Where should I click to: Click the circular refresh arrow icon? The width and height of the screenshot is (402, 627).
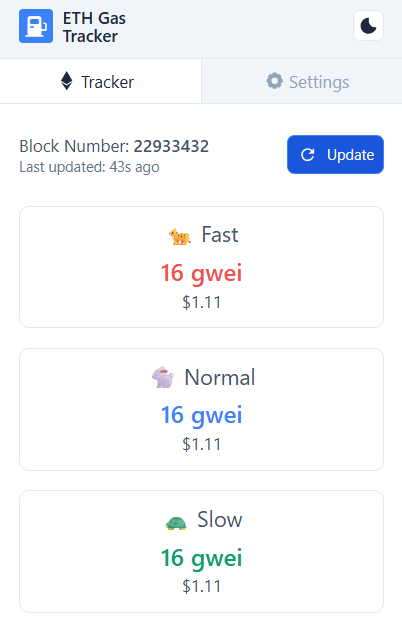click(308, 155)
